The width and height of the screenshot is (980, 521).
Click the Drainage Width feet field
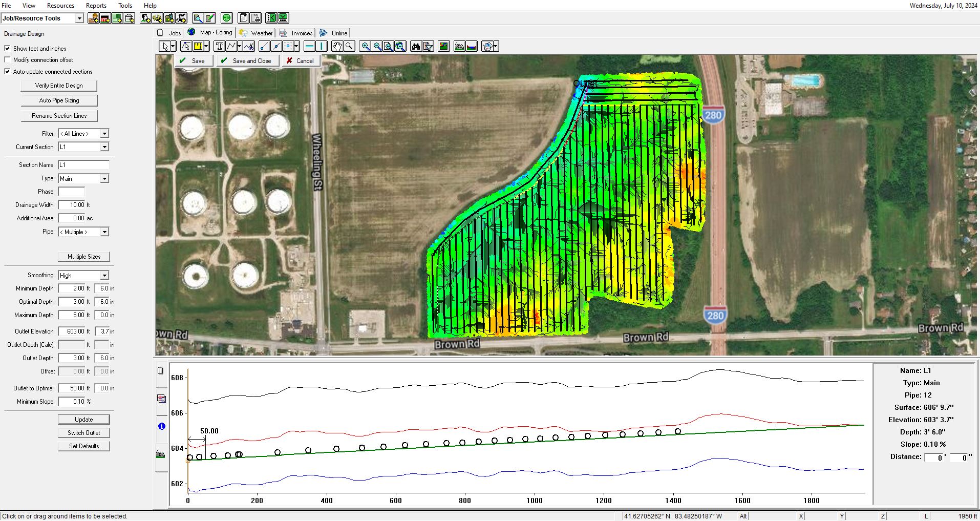coord(72,205)
